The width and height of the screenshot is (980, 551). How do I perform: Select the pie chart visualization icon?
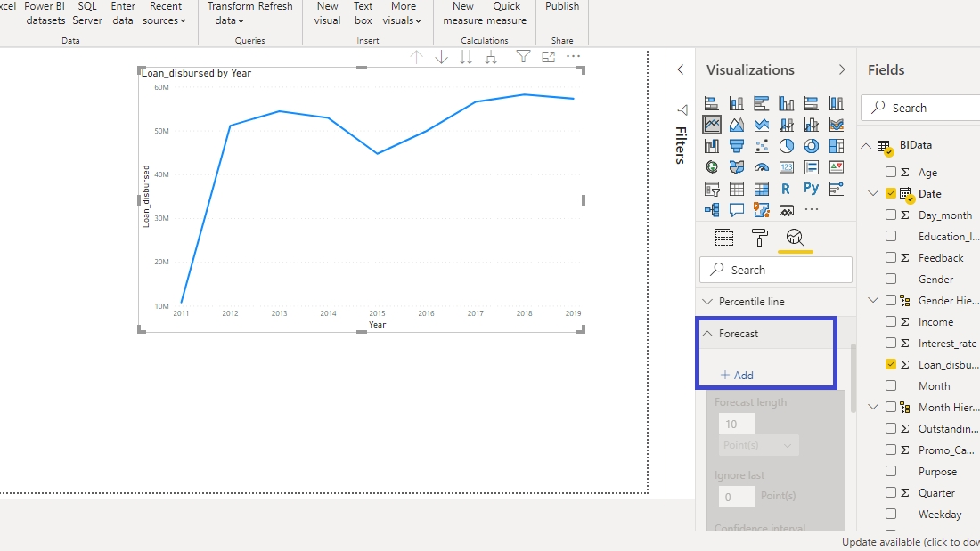pyautogui.click(x=787, y=146)
